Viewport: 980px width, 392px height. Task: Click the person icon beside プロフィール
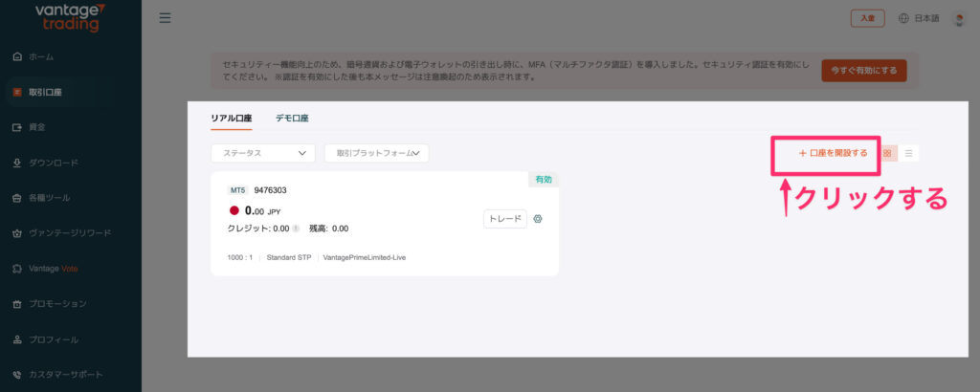[17, 339]
